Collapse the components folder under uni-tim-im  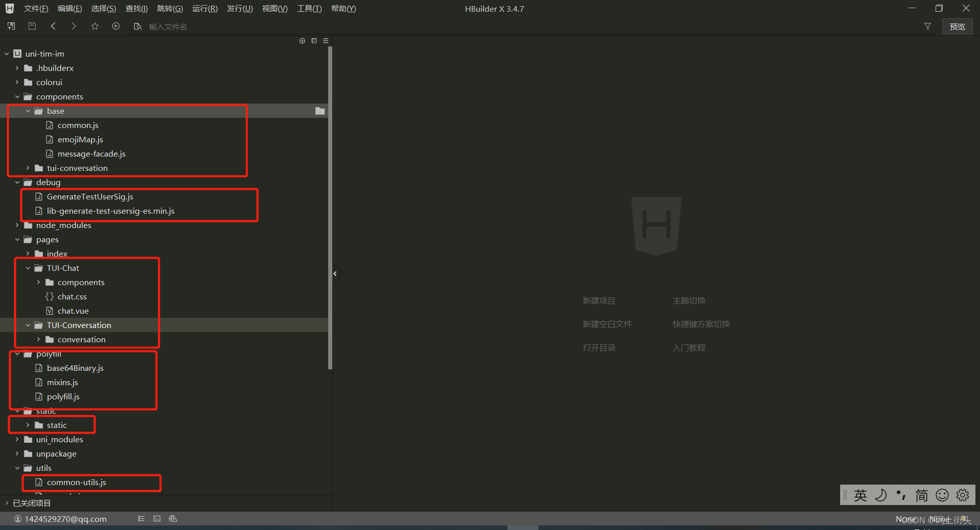click(17, 96)
